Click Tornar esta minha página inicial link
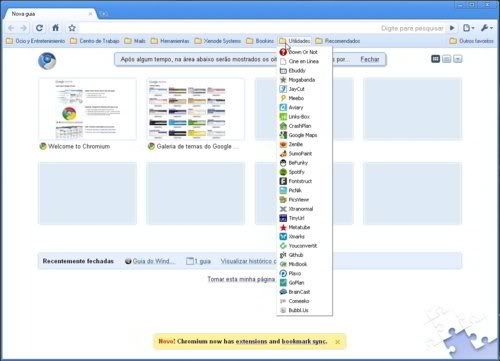The image size is (500, 361). pyautogui.click(x=242, y=279)
